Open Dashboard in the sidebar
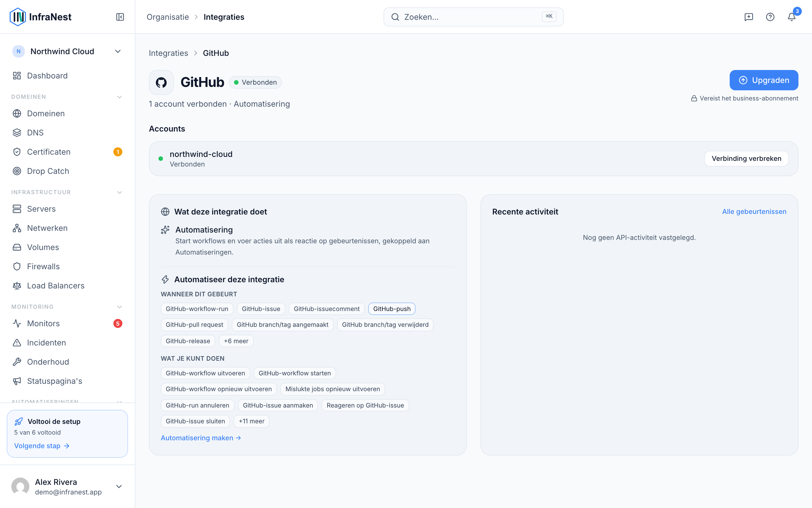Viewport: 812px width, 508px height. coord(67,76)
